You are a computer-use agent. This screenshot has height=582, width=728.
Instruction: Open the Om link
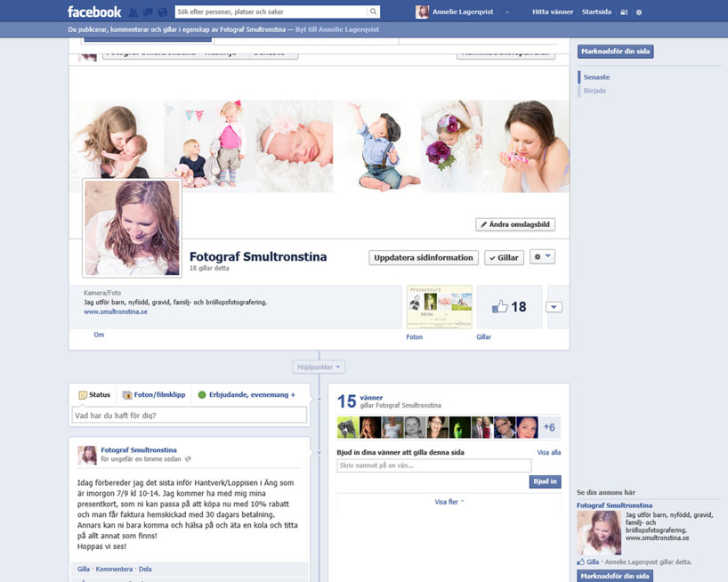point(99,335)
